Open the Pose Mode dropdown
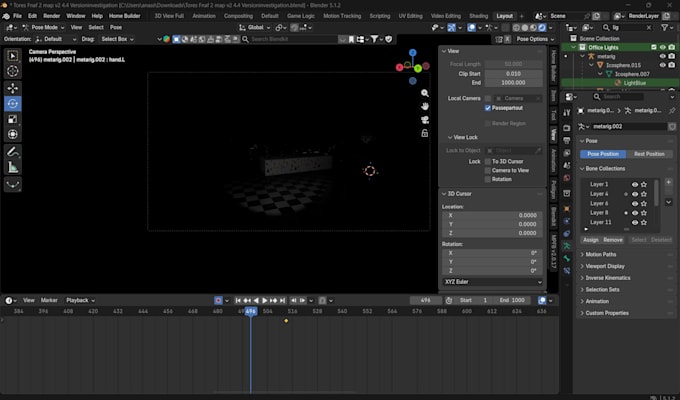Image resolution: width=680 pixels, height=400 pixels. point(43,27)
